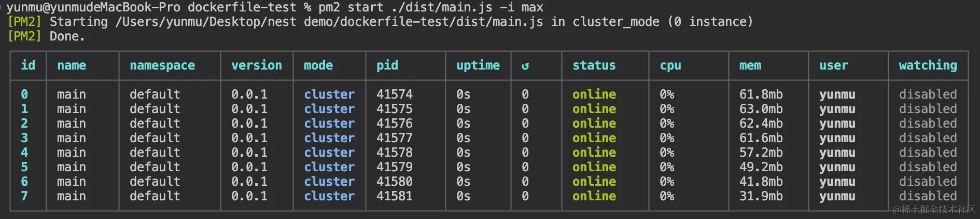Click memory value 63.0mb
The height and width of the screenshot is (219, 980).
[761, 109]
